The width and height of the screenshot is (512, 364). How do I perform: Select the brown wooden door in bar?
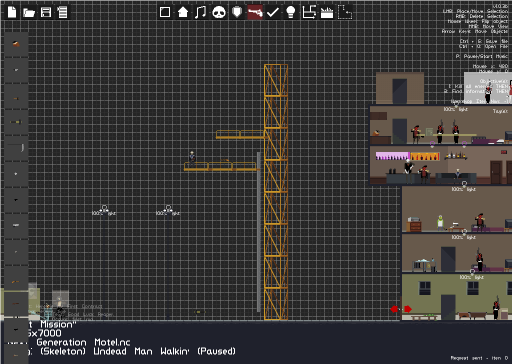[x=496, y=172]
